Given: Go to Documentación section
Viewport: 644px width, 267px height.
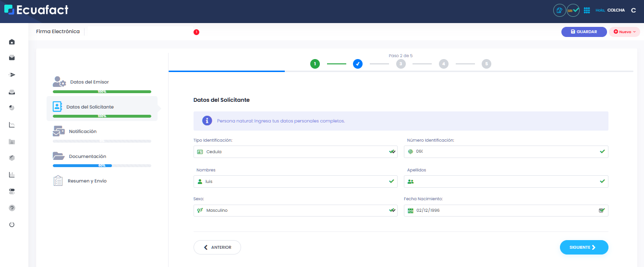Looking at the screenshot, I should (87, 156).
